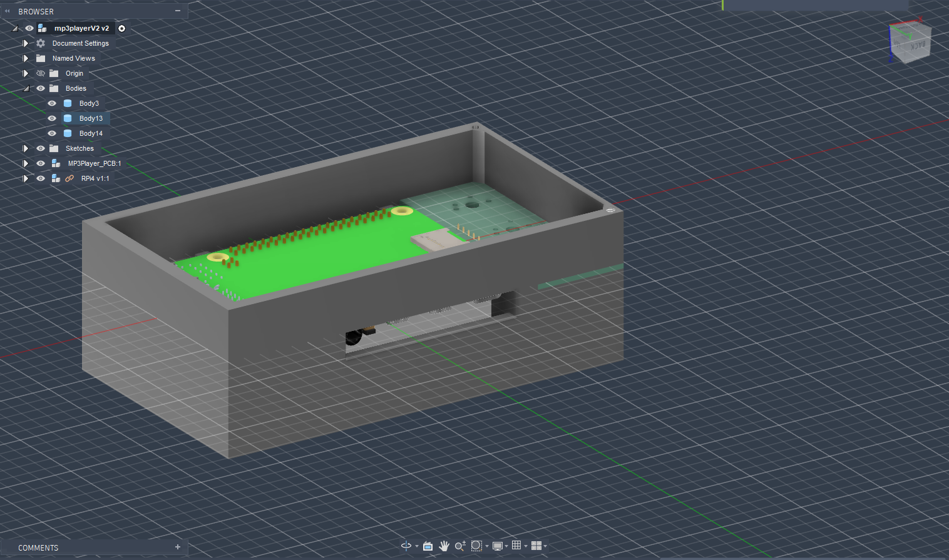Choose the Zoom magnifier tool

tap(459, 546)
